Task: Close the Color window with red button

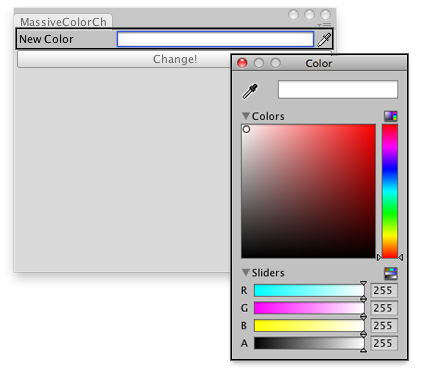Action: coord(242,63)
